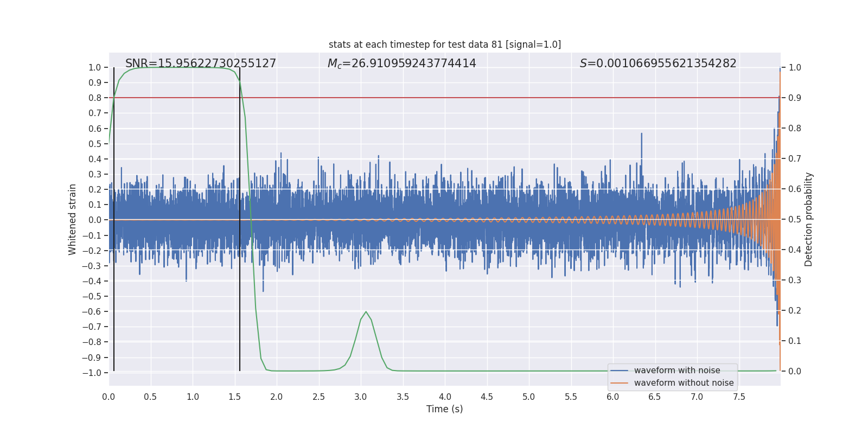The height and width of the screenshot is (434, 868).
Task: Click the chirp mass Mc=26.910959243774414 annotation
Action: pos(402,63)
